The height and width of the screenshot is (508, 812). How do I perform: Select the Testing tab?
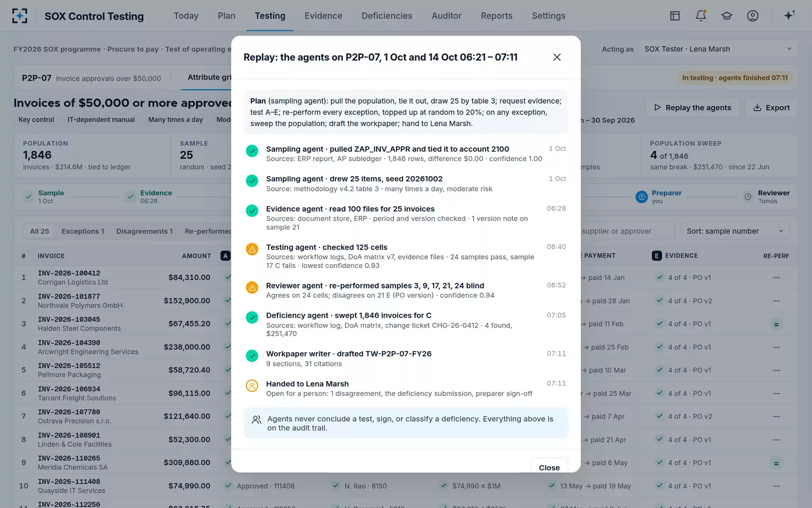(270, 16)
